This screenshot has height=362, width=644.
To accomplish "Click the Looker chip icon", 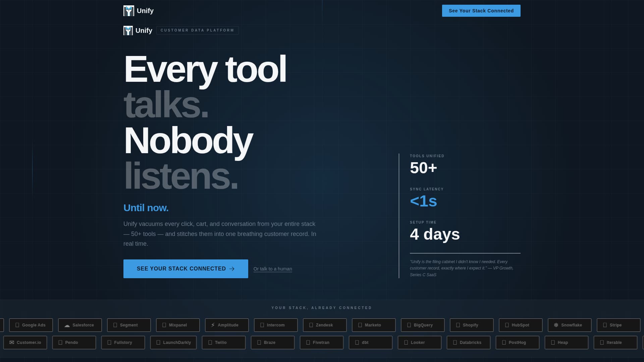I will point(406,343).
